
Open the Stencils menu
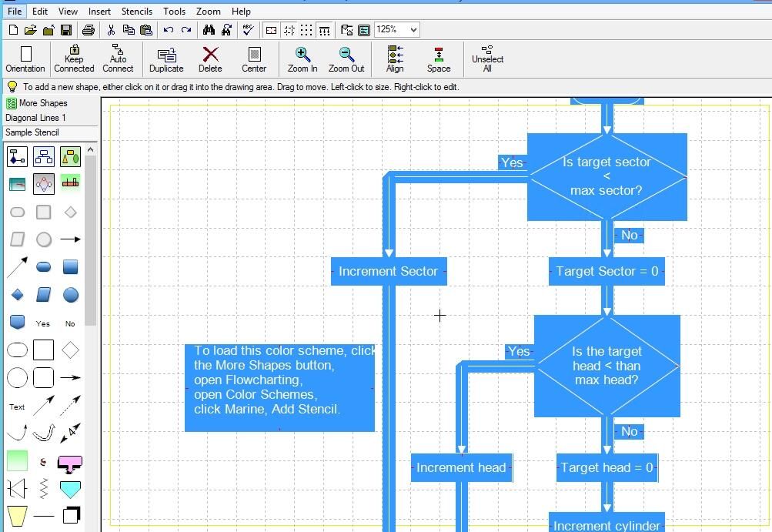(137, 11)
